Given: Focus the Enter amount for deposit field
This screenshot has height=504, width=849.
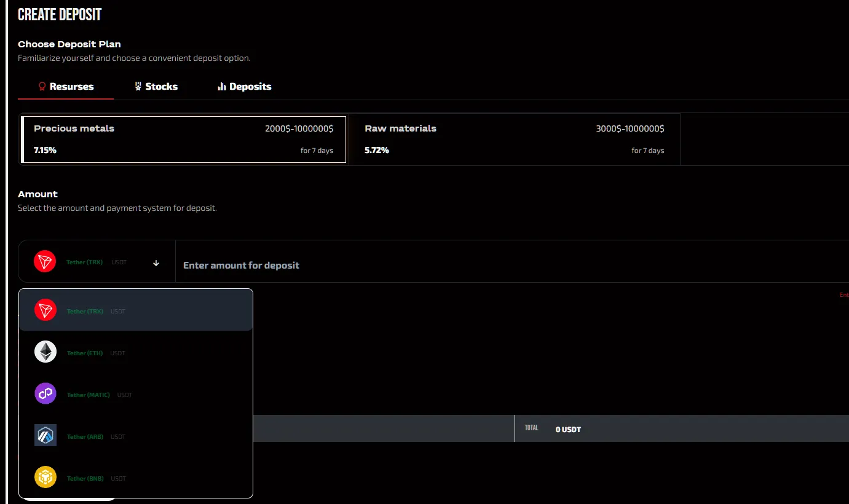Looking at the screenshot, I should coord(512,266).
